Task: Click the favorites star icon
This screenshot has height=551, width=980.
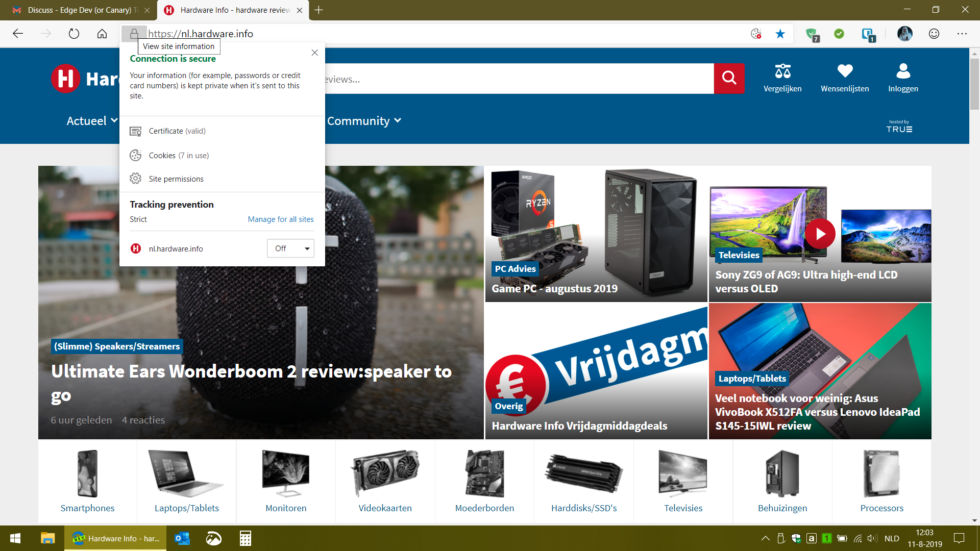Action: coord(780,34)
